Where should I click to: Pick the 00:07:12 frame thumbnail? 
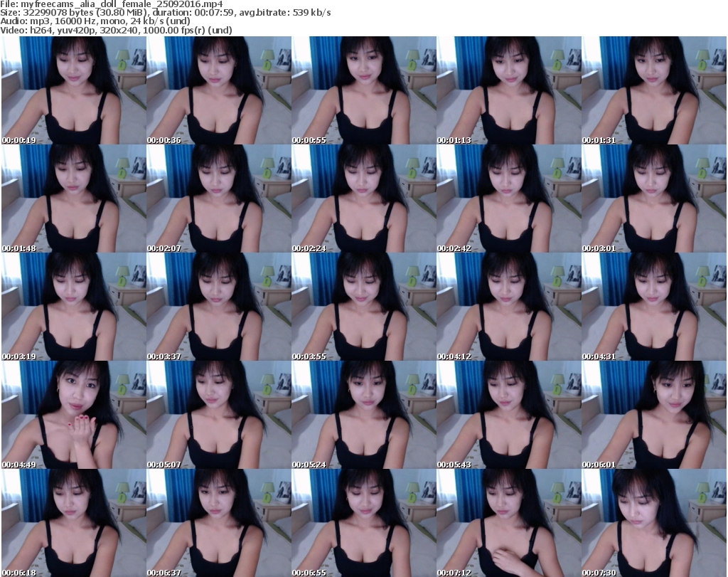pos(509,523)
